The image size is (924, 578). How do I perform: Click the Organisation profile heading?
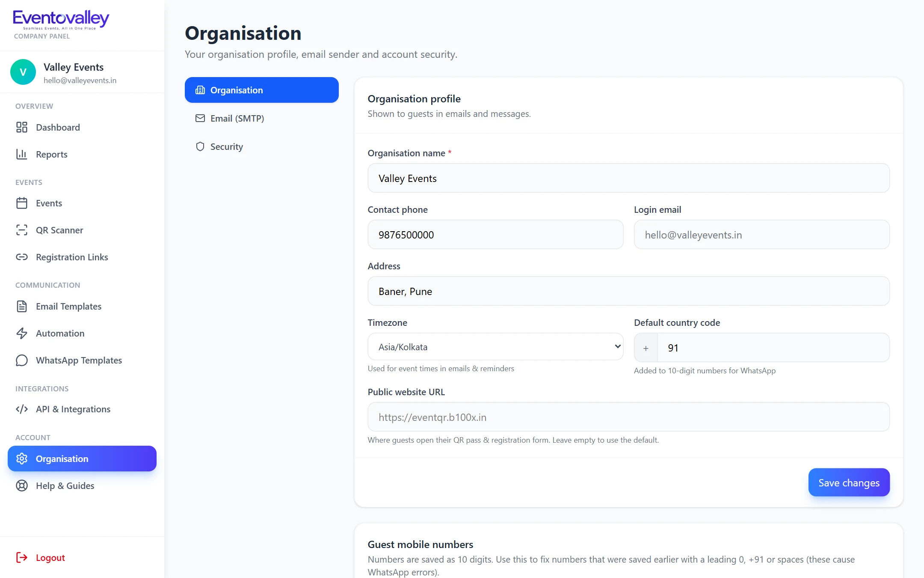(x=414, y=99)
